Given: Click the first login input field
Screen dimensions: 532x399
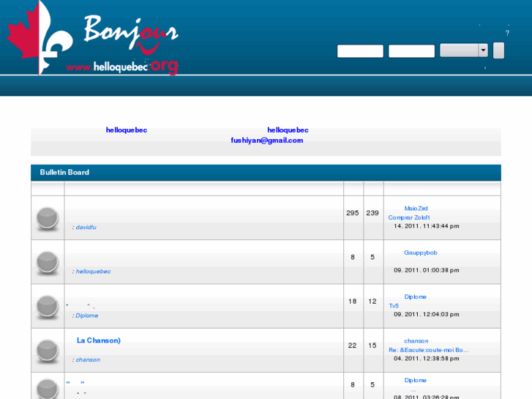Looking at the screenshot, I should [360, 51].
